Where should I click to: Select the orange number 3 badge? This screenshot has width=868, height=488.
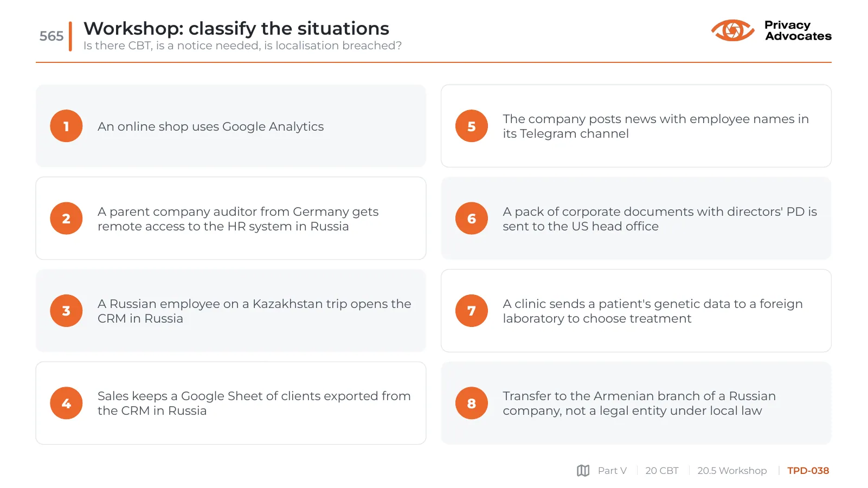click(66, 311)
